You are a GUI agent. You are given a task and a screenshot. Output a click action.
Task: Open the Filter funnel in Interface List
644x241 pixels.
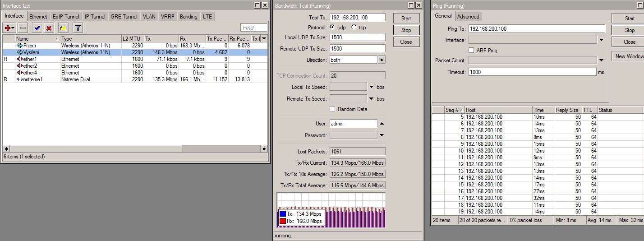click(x=78, y=28)
